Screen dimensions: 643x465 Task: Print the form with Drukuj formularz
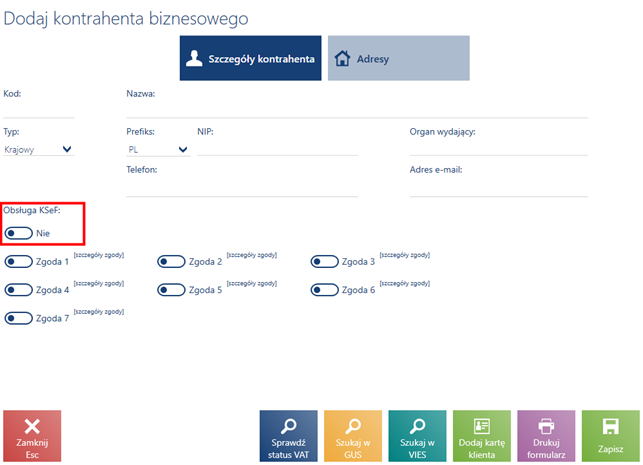point(546,436)
